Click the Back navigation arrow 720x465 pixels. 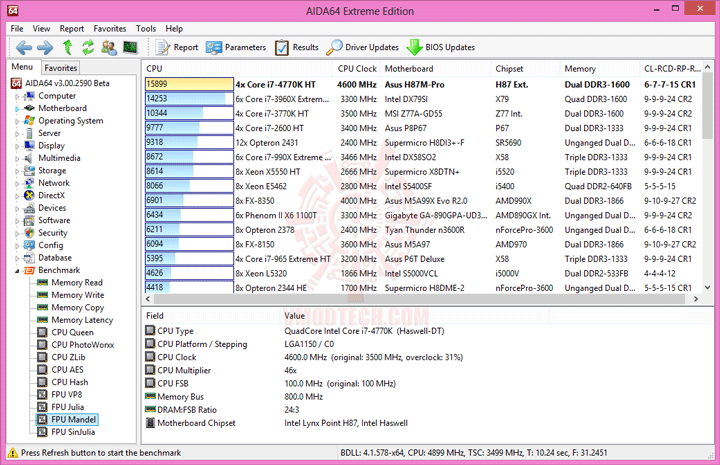click(x=24, y=47)
